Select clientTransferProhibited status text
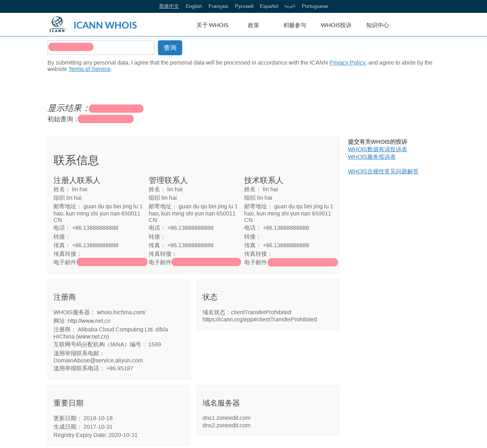Image resolution: width=487 pixels, height=448 pixels. 261,312
